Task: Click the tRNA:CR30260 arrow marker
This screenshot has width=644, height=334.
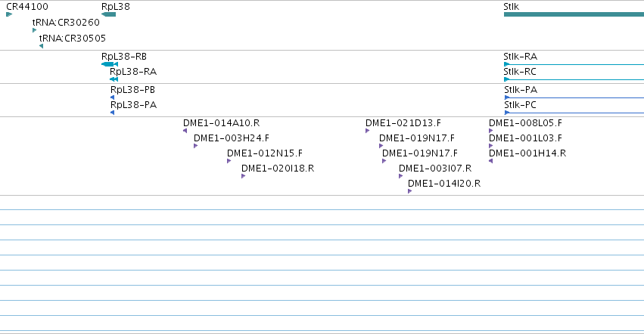Action: pyautogui.click(x=34, y=30)
